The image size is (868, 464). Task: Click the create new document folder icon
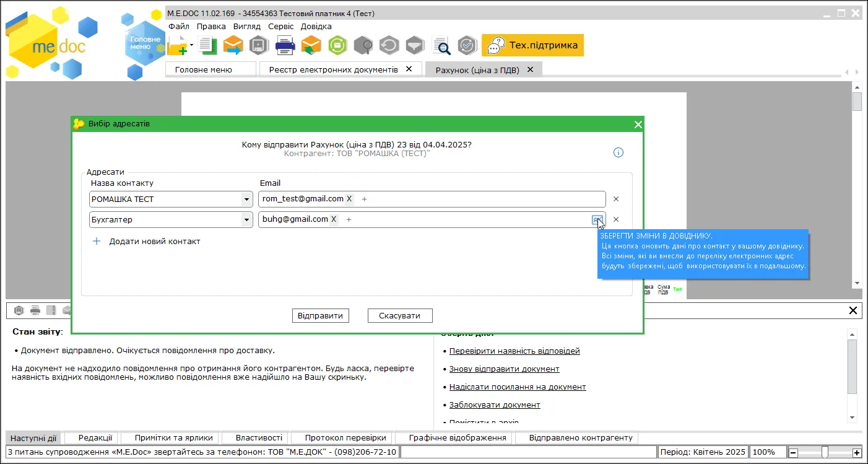[x=177, y=45]
